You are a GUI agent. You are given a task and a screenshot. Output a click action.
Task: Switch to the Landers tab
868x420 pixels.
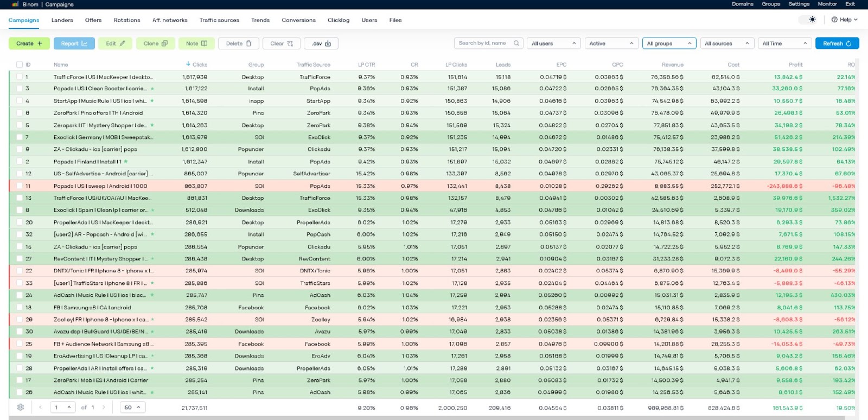coord(62,20)
